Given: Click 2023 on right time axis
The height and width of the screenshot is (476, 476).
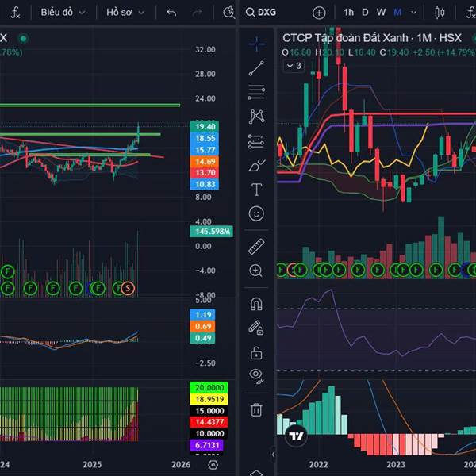Looking at the screenshot, I should click(x=396, y=465).
